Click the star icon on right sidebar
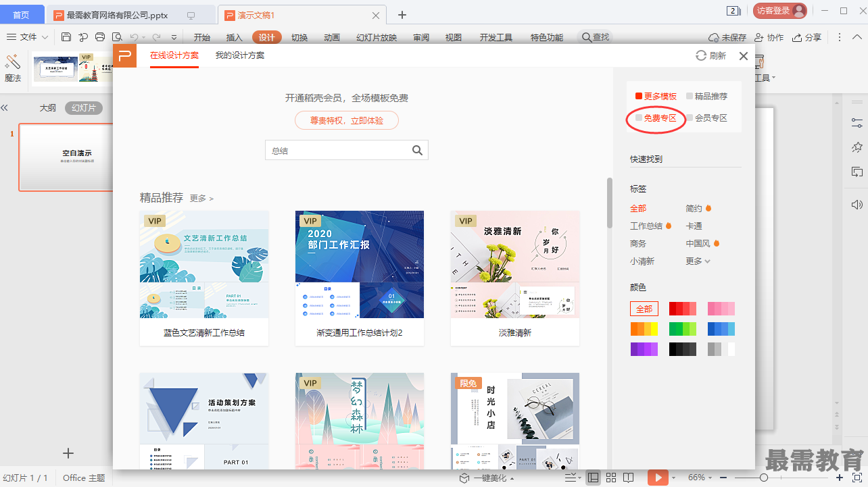The image size is (868, 487). pyautogui.click(x=857, y=147)
